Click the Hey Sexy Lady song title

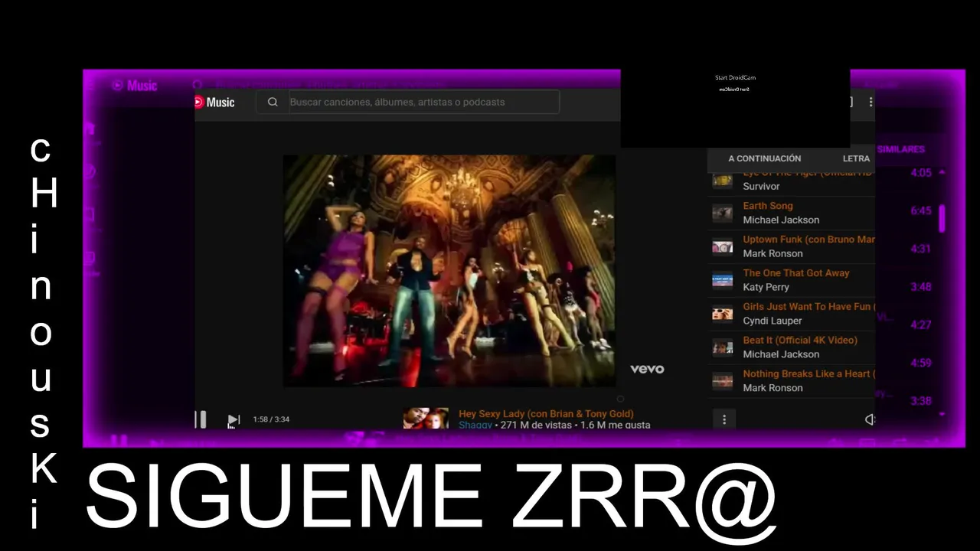(x=546, y=414)
